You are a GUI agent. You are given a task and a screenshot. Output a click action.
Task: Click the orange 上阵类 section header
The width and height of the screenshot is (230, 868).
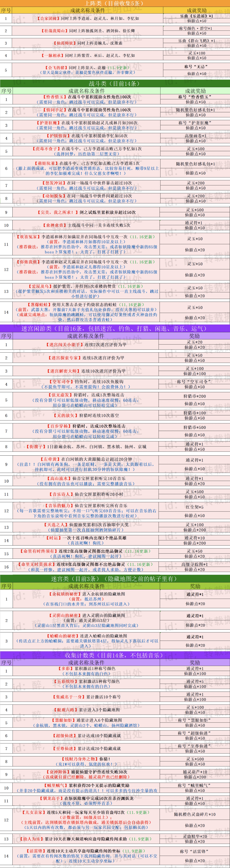[x=115, y=3]
